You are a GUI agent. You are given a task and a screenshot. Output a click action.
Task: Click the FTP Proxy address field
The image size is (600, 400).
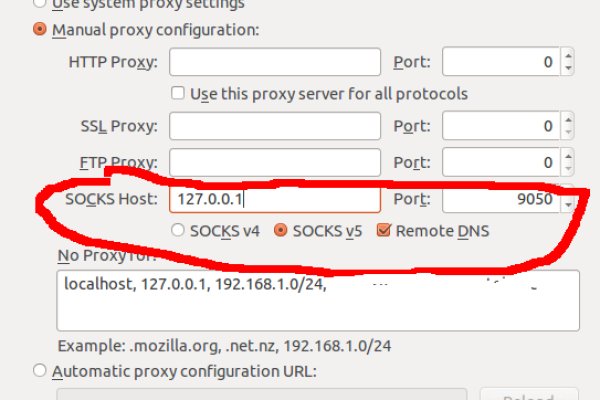275,161
